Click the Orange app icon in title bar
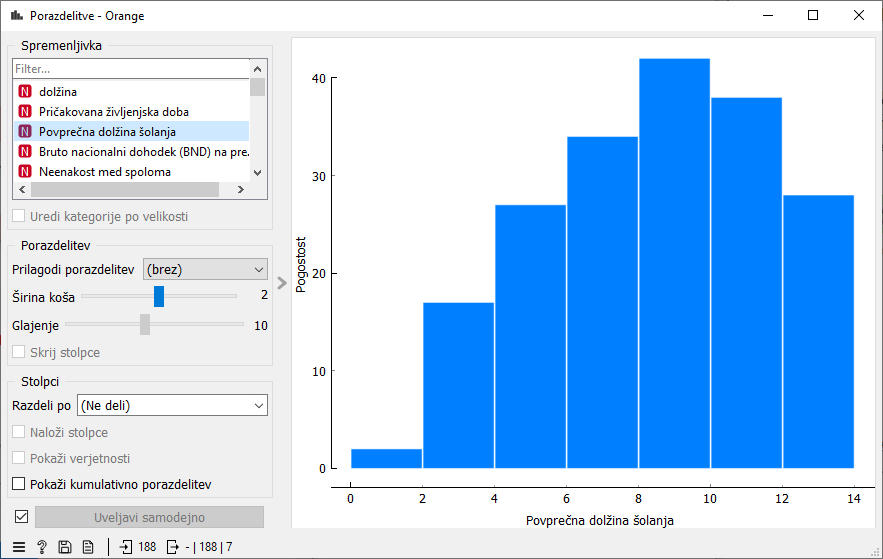Image resolution: width=883 pixels, height=559 pixels. point(17,16)
